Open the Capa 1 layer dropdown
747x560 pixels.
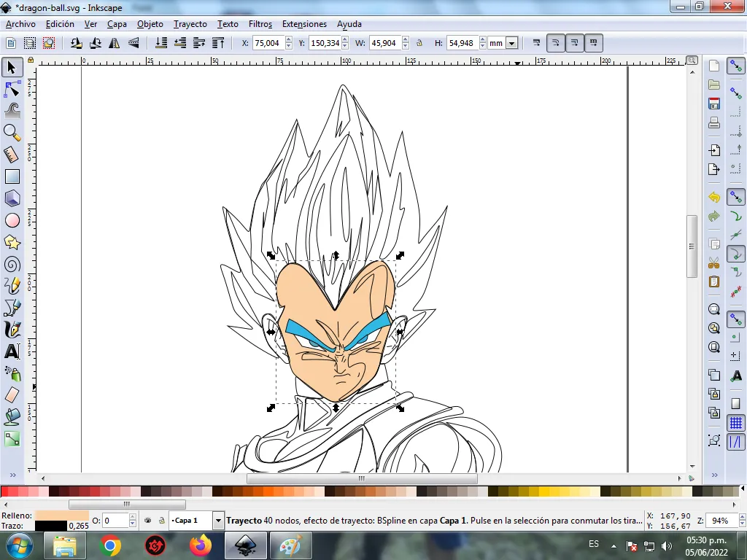point(218,521)
